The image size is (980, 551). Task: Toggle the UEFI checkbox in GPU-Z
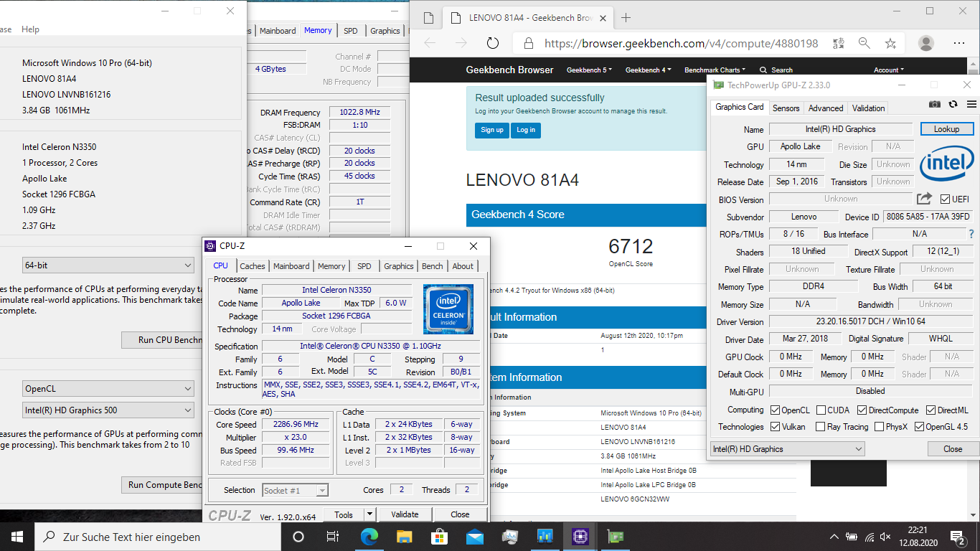[x=945, y=199]
